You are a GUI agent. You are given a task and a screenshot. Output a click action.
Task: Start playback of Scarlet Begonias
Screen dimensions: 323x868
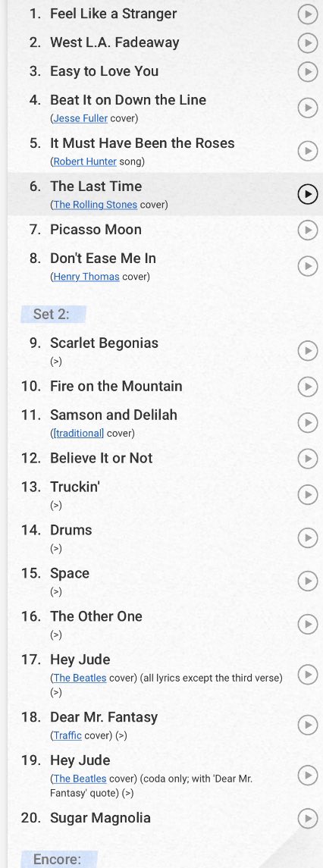[x=307, y=350]
